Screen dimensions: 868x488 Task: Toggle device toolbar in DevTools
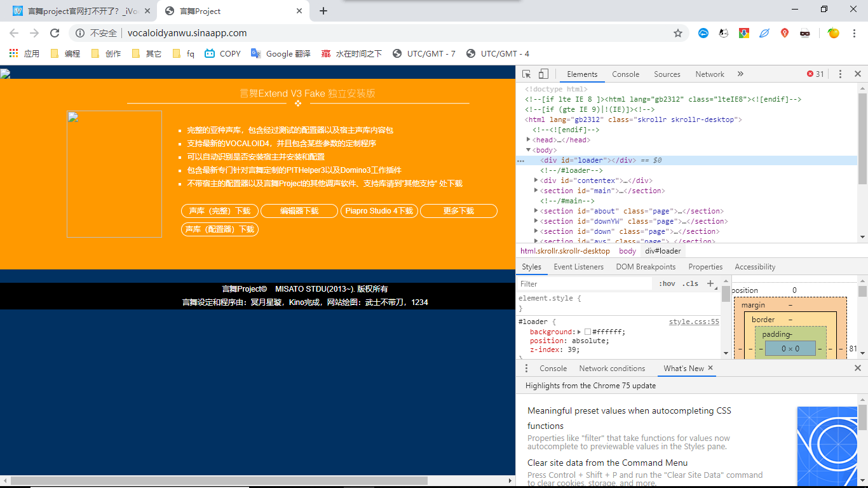(x=543, y=74)
